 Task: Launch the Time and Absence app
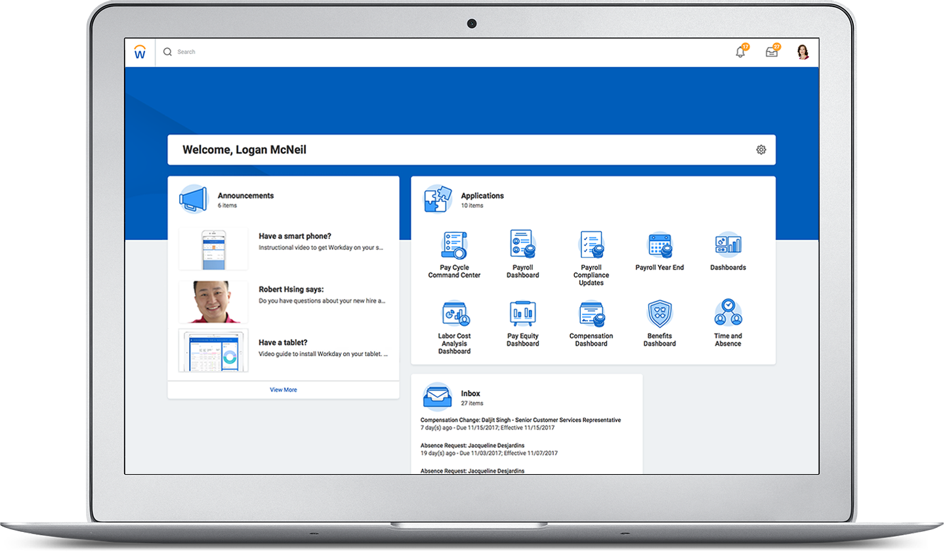[x=728, y=314]
